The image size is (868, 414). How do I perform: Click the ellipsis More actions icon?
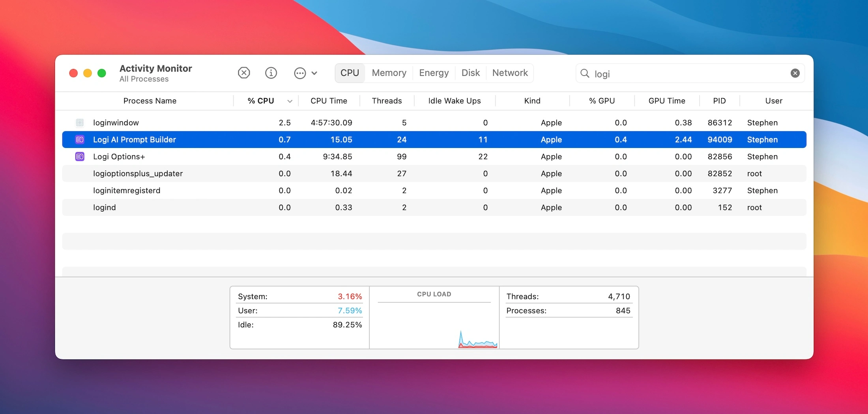pos(300,73)
